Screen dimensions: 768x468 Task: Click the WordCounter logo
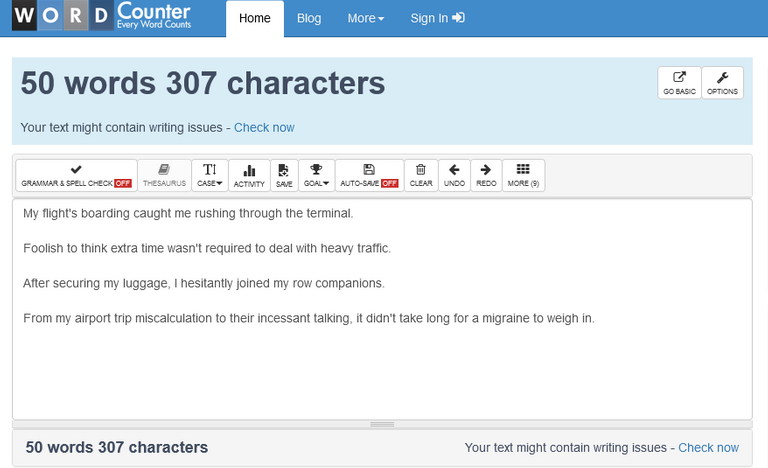click(102, 16)
